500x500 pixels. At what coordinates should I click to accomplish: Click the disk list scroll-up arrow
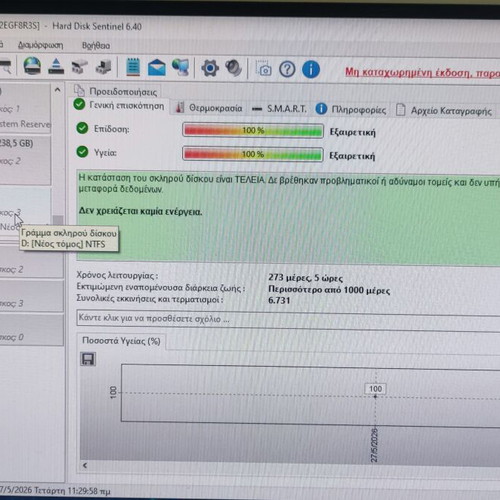(57, 89)
